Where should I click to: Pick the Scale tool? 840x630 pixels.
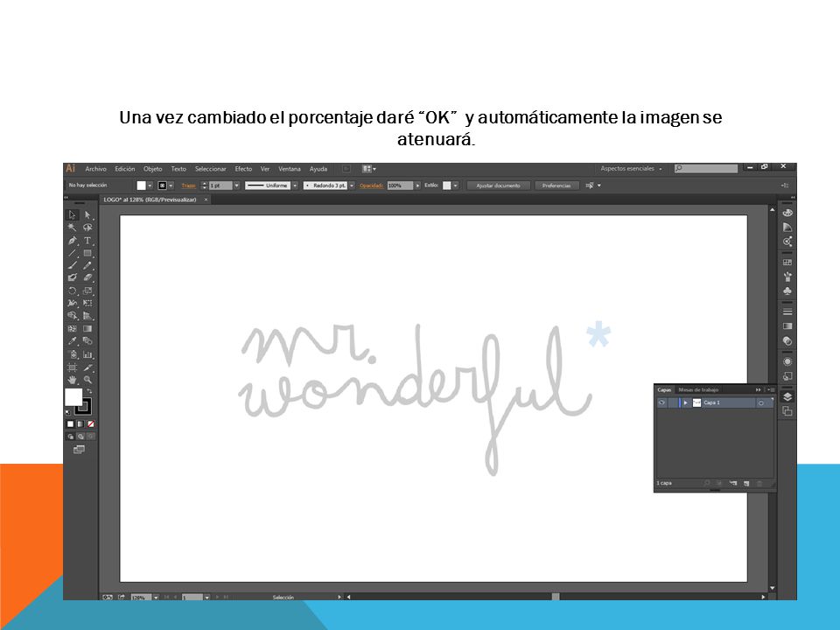(87, 290)
